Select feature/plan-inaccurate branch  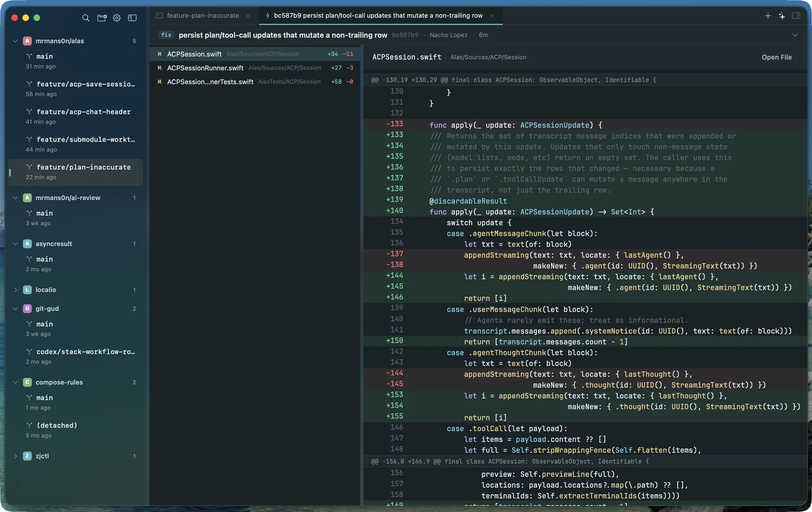[x=75, y=172]
